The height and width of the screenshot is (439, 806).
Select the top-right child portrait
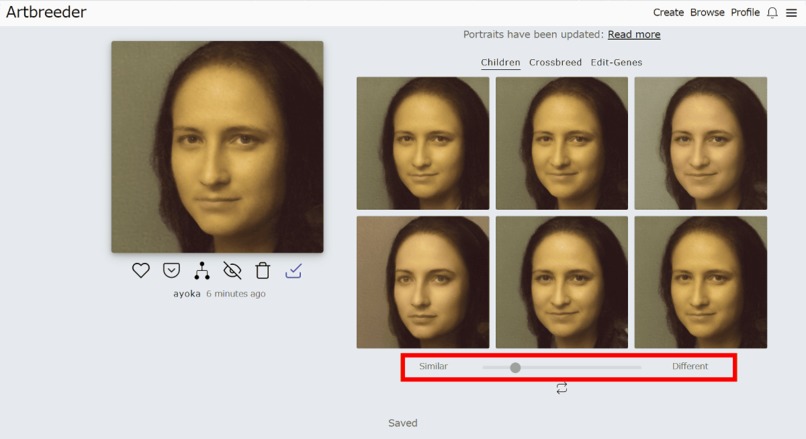pos(701,143)
